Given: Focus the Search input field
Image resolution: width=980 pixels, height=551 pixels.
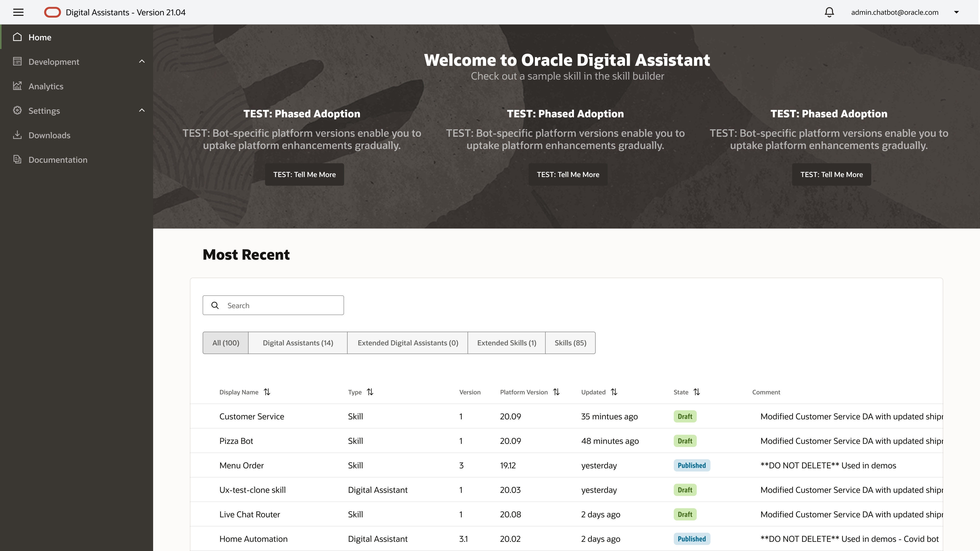Looking at the screenshot, I should (273, 305).
